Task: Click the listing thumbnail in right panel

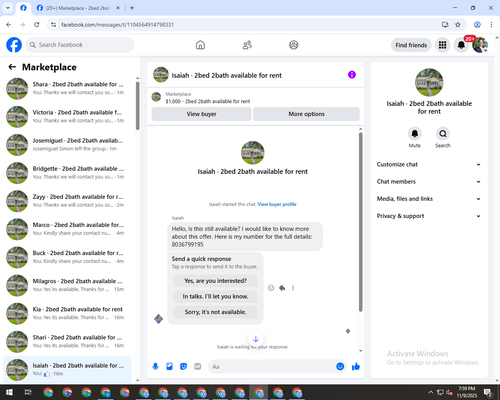Action: pyautogui.click(x=429, y=82)
